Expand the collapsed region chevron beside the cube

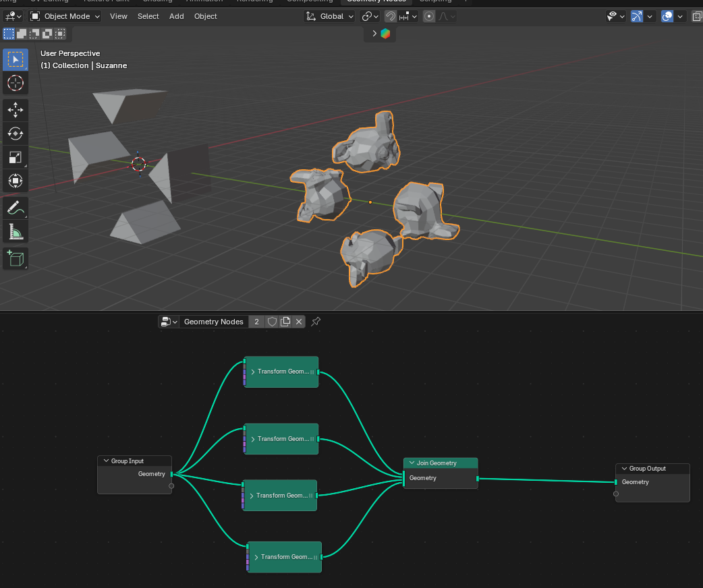[374, 34]
